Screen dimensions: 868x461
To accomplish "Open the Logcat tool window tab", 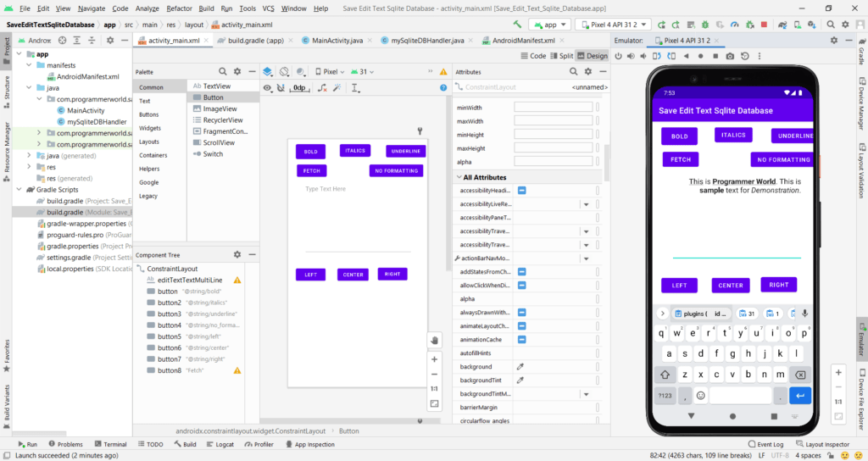I will coord(220,444).
